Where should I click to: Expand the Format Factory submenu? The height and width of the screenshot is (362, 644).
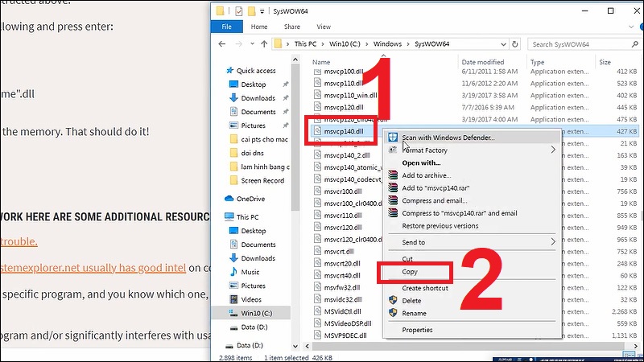tap(553, 150)
